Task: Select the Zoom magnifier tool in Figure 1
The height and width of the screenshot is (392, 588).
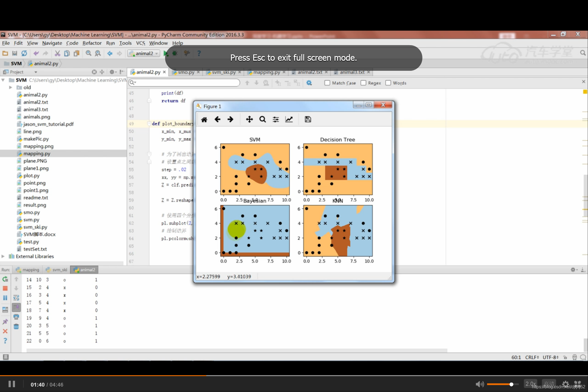Action: point(262,119)
